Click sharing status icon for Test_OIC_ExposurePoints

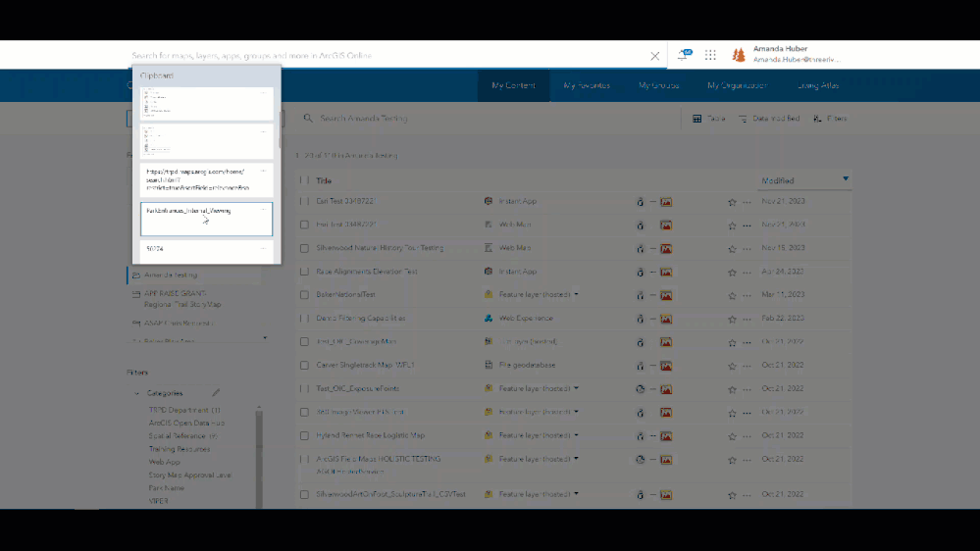point(640,388)
